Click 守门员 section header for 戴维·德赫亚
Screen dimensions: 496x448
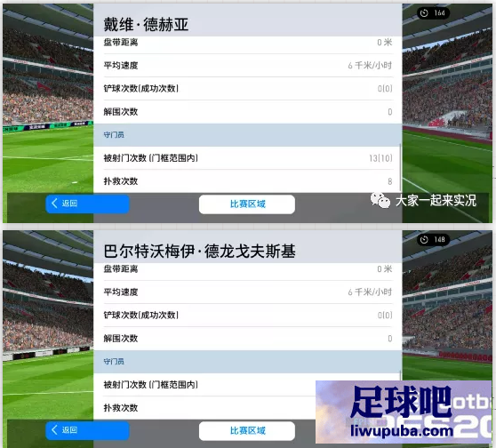(248, 135)
